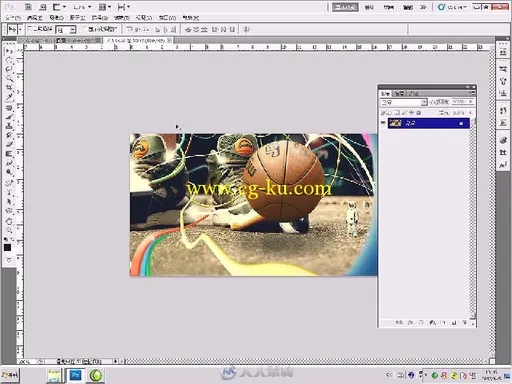Hide the background layer with eye icon
This screenshot has height=384, width=512.
383,123
